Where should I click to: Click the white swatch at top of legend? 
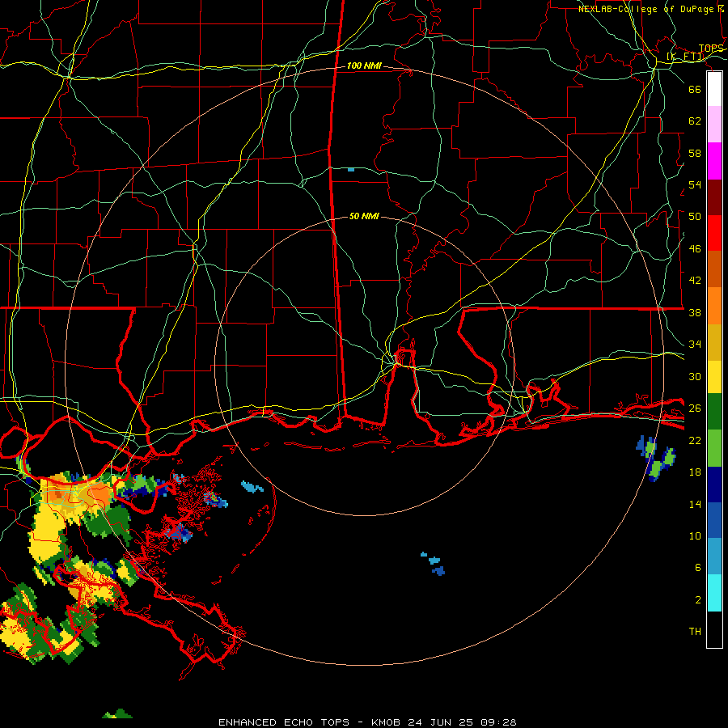tap(714, 89)
